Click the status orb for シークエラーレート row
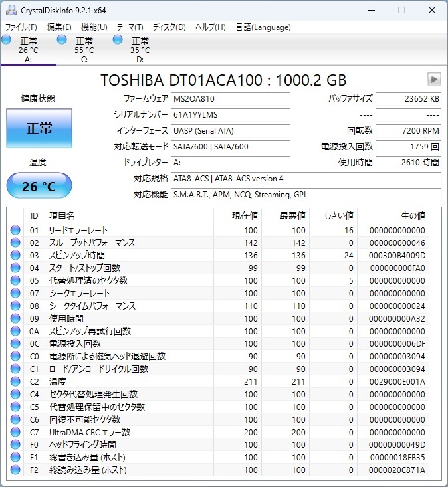Image resolution: width=448 pixels, height=487 pixels. pos(15,293)
